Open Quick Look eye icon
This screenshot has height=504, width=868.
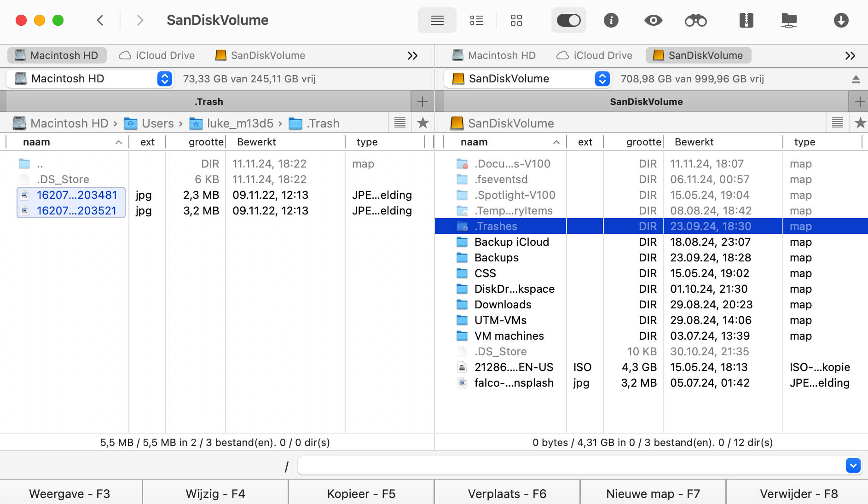[653, 20]
